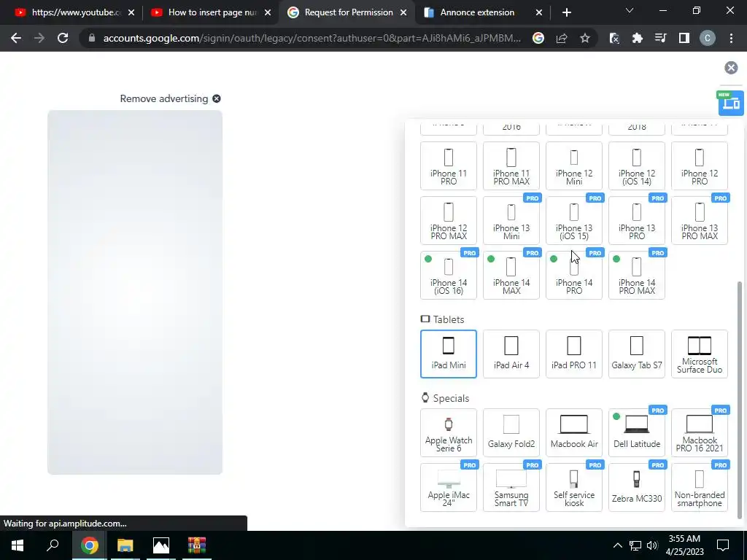Open Windows taskbar search

[x=53, y=545]
